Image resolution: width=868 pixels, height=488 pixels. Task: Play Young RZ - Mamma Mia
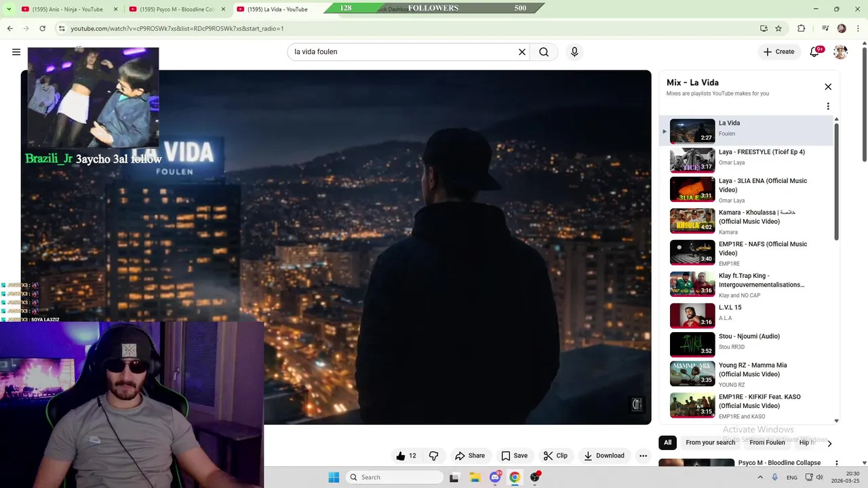coord(746,373)
